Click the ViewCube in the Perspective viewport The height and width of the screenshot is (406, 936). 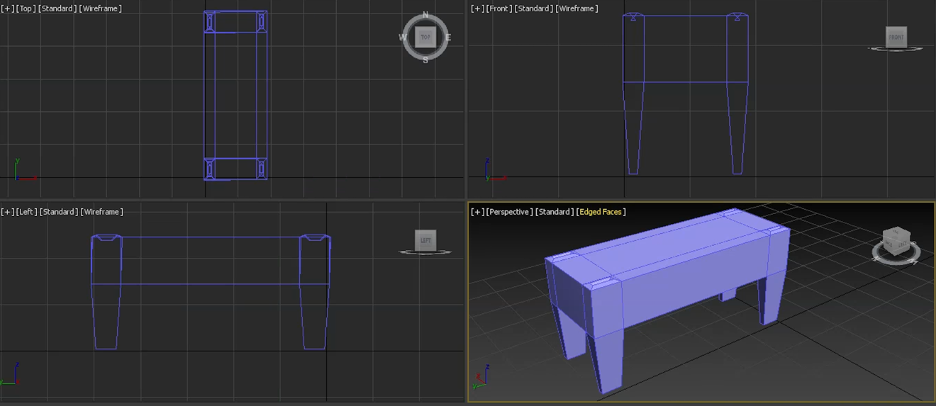(x=897, y=242)
